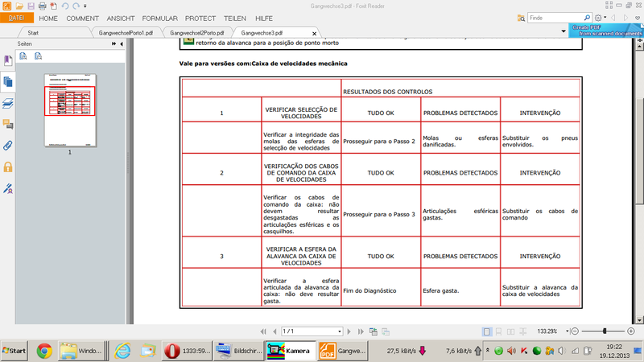This screenshot has height=362, width=644.
Task: Open the Layers panel in the sidebar
Action: pyautogui.click(x=8, y=103)
